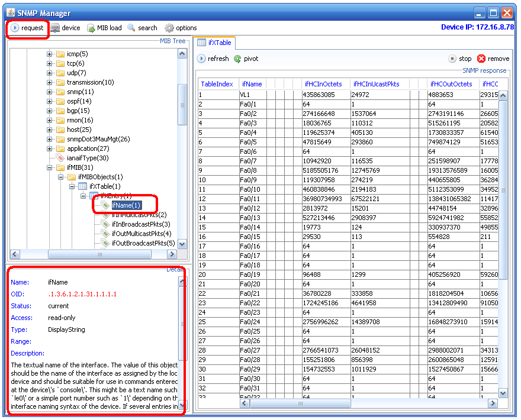Click the request toolbar button
Screen dimensions: 521x420
[27, 28]
